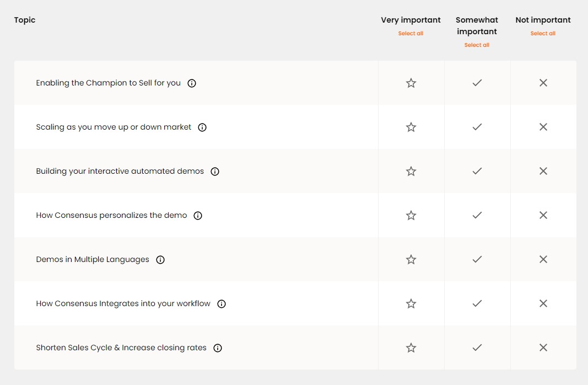Star Building your interactive automated demos
The height and width of the screenshot is (385, 588).
[x=411, y=171]
